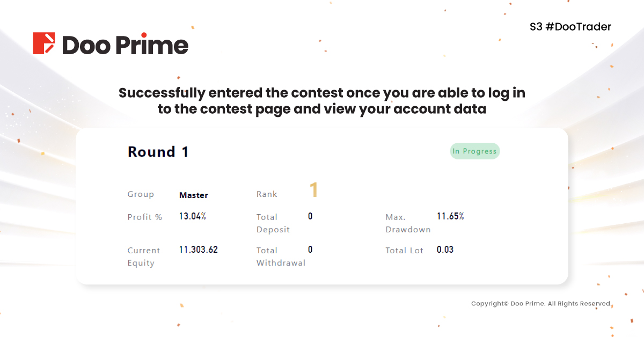This screenshot has width=644, height=337.
Task: Click the contest entry headline text
Action: (x=322, y=101)
